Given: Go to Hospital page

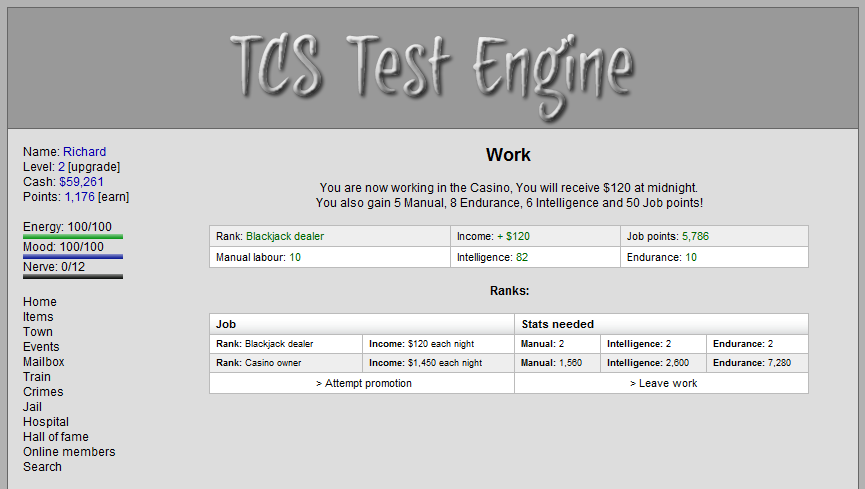Looking at the screenshot, I should click(x=46, y=422).
